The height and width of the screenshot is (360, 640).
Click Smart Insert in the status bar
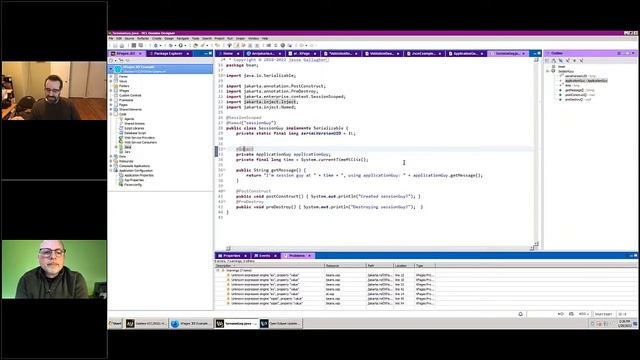[603, 314]
